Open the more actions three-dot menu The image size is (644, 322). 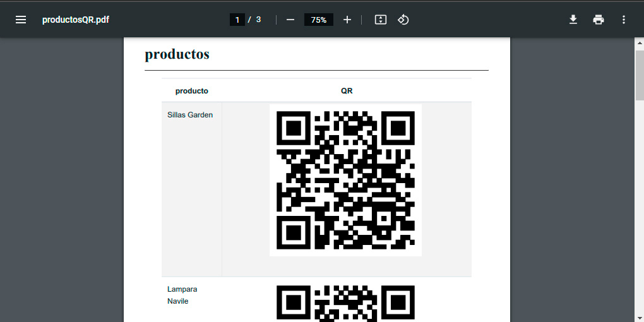623,20
